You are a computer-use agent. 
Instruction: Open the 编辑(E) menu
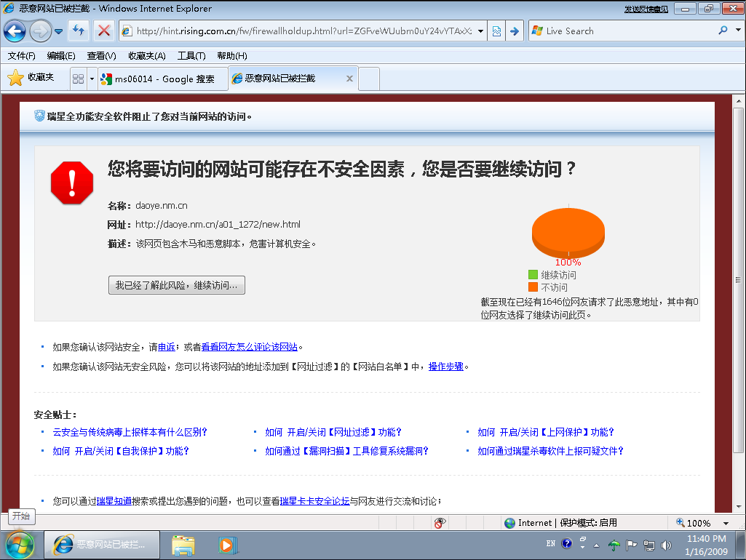pos(61,55)
